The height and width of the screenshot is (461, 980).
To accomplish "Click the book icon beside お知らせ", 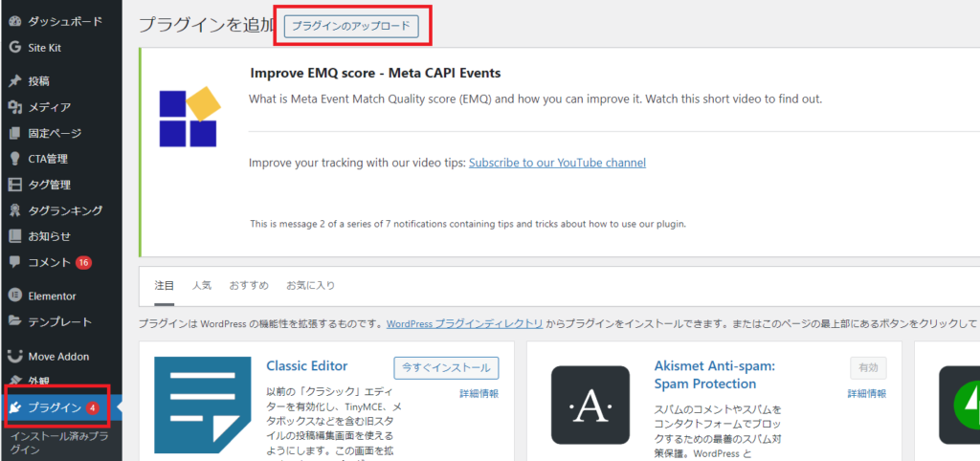I will (x=15, y=236).
